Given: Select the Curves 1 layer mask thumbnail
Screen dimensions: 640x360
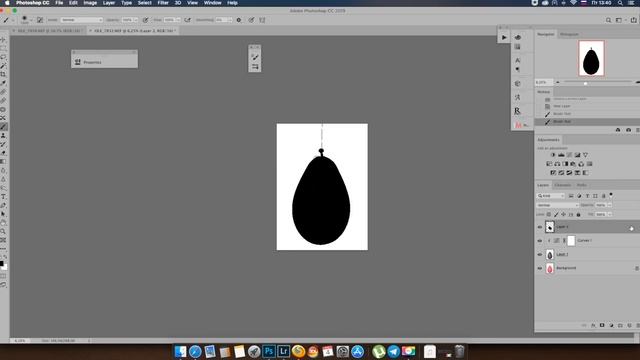Looking at the screenshot, I should (571, 241).
